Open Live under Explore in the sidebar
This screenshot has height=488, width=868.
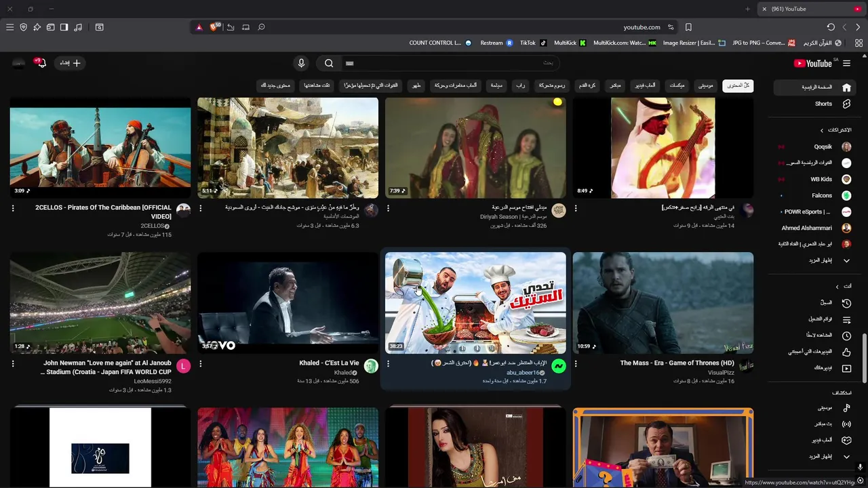[813, 424]
